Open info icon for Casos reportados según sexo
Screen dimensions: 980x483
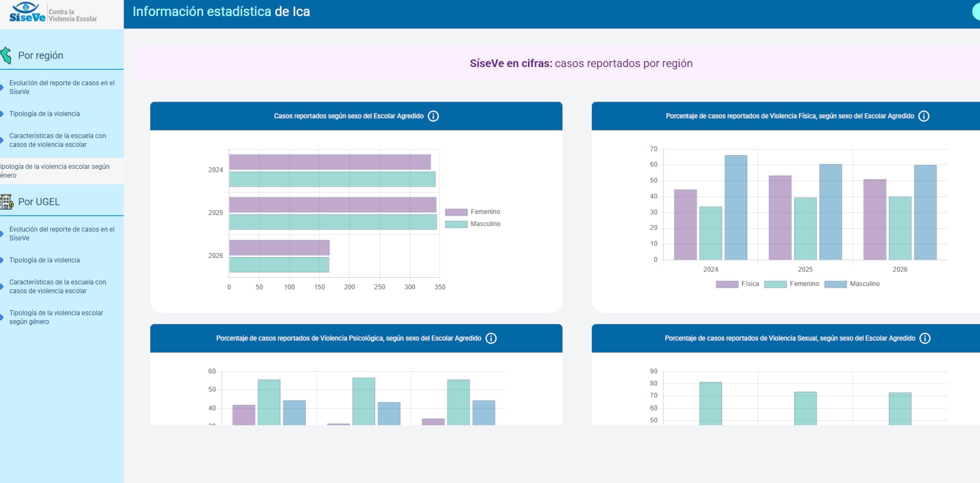point(433,116)
